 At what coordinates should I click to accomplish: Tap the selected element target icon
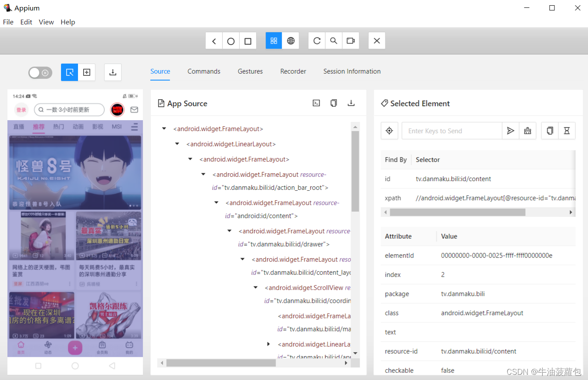[389, 131]
